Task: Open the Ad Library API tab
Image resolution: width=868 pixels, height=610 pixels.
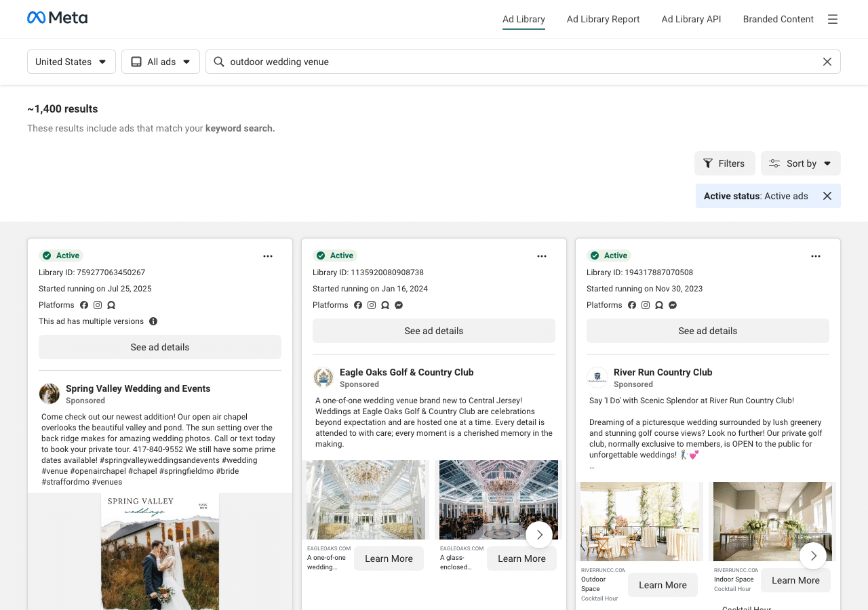Action: (691, 19)
